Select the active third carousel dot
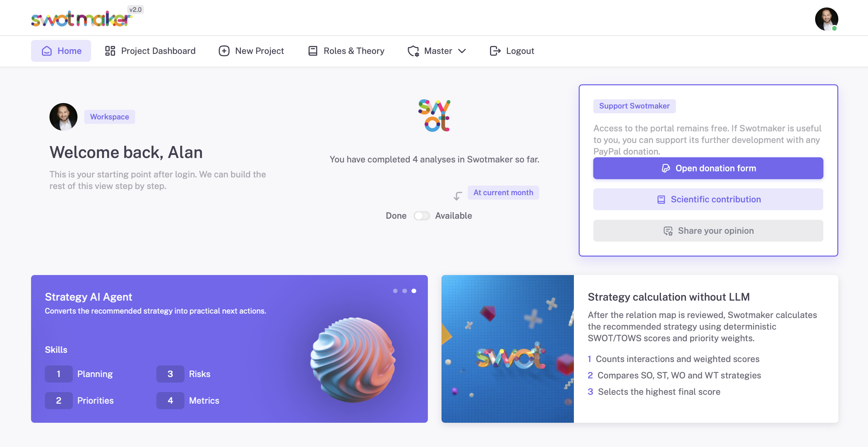 click(414, 291)
